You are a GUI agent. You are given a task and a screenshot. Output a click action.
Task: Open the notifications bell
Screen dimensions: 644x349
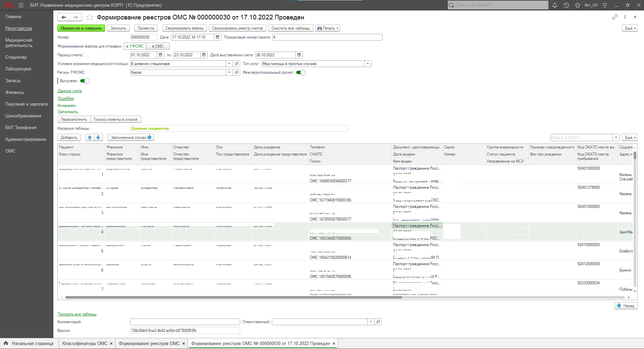[x=555, y=5]
